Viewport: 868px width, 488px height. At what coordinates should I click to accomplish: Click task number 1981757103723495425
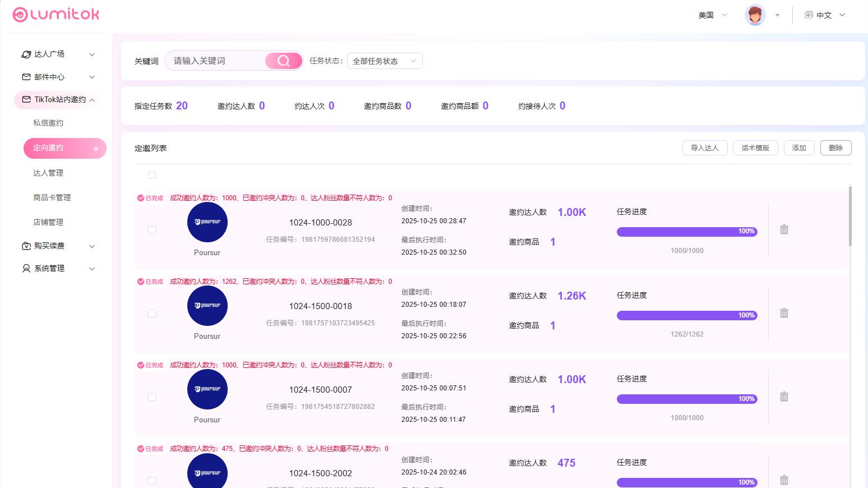[338, 323]
